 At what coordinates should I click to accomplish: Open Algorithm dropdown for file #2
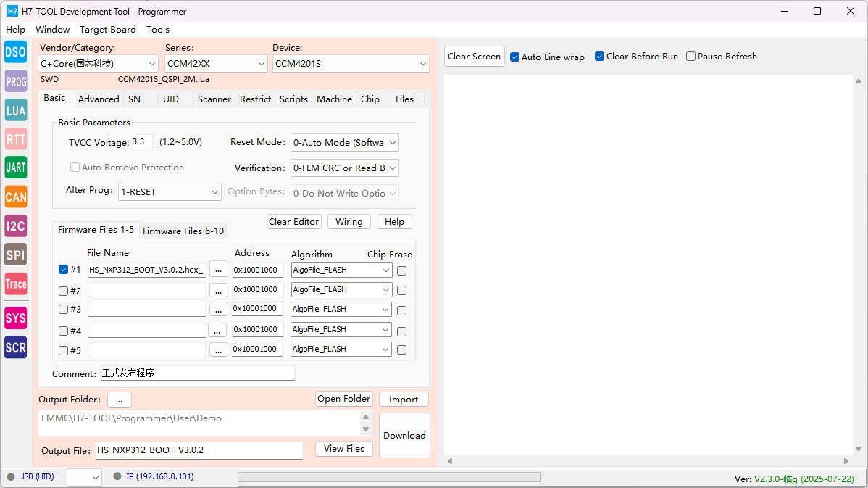click(x=341, y=290)
